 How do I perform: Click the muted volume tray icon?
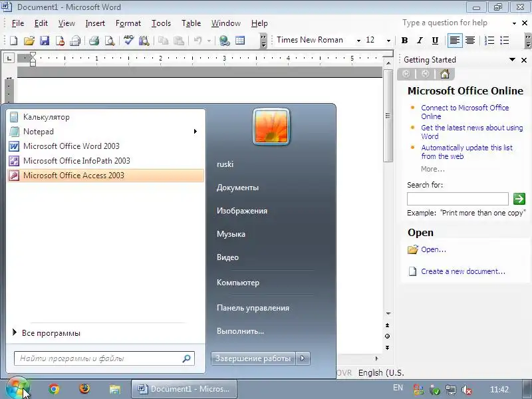467,390
